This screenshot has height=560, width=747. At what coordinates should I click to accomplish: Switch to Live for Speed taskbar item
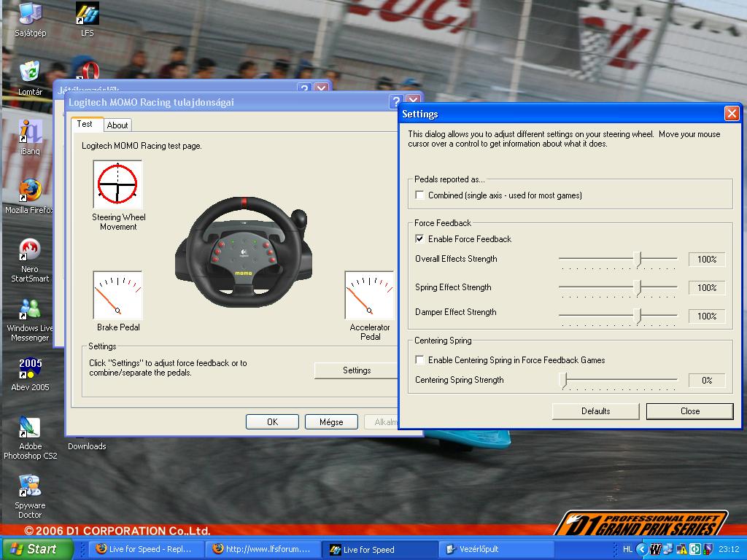[379, 550]
